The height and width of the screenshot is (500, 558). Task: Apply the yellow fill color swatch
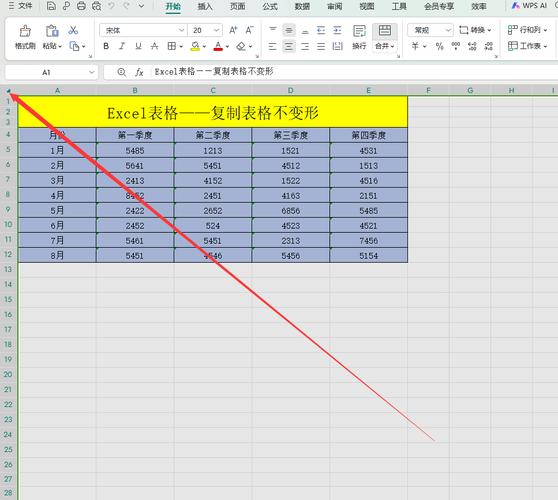click(195, 46)
